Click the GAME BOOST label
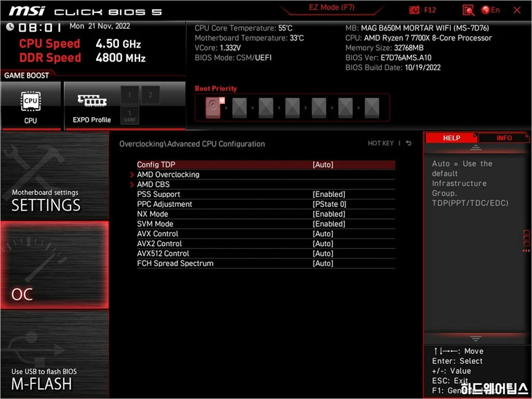532x399 pixels. (26, 75)
